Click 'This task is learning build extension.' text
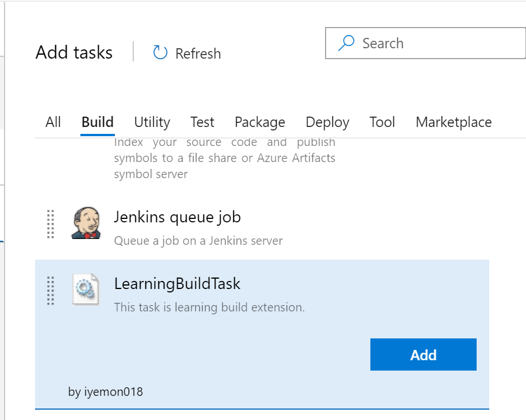The image size is (526, 420). [x=210, y=307]
